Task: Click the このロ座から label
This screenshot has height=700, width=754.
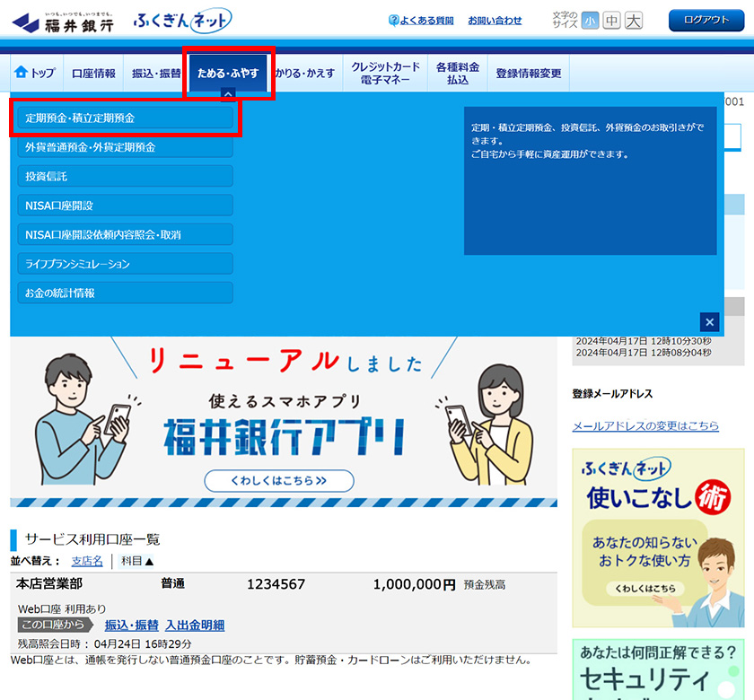Action: (57, 625)
